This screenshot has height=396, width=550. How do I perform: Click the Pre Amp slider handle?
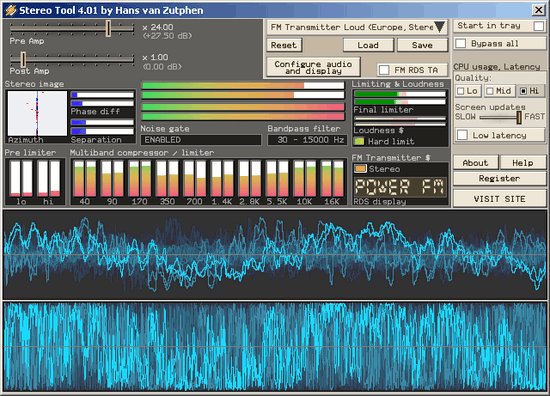[108, 28]
